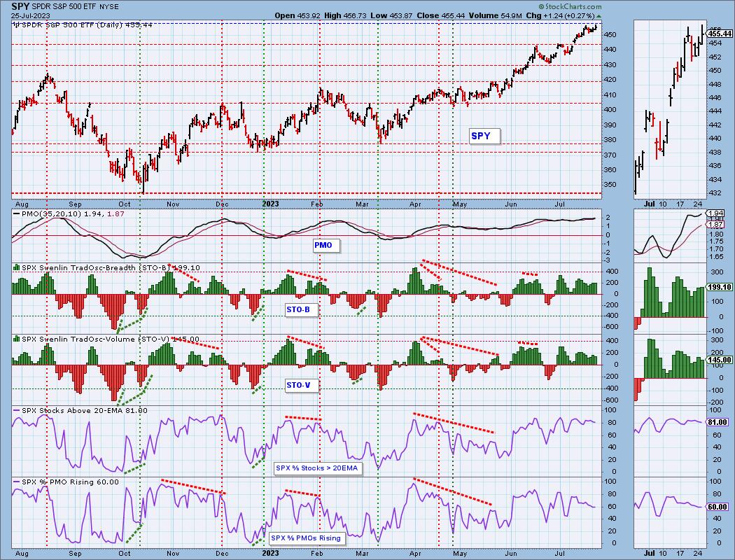Viewport: 735px width, 560px height.
Task: Click the 'High 456.73' value in header
Action: (x=345, y=15)
